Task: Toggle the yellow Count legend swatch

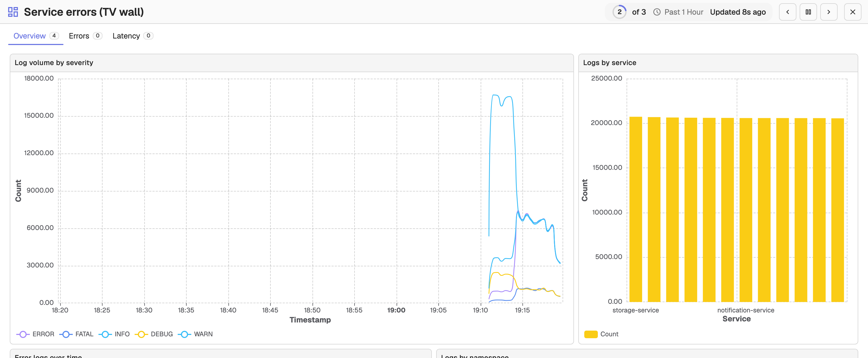Action: click(x=591, y=334)
